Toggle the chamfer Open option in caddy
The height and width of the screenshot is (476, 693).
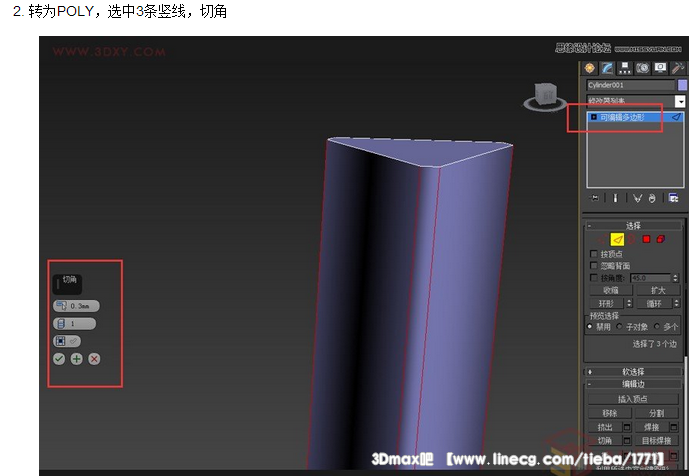[67, 341]
